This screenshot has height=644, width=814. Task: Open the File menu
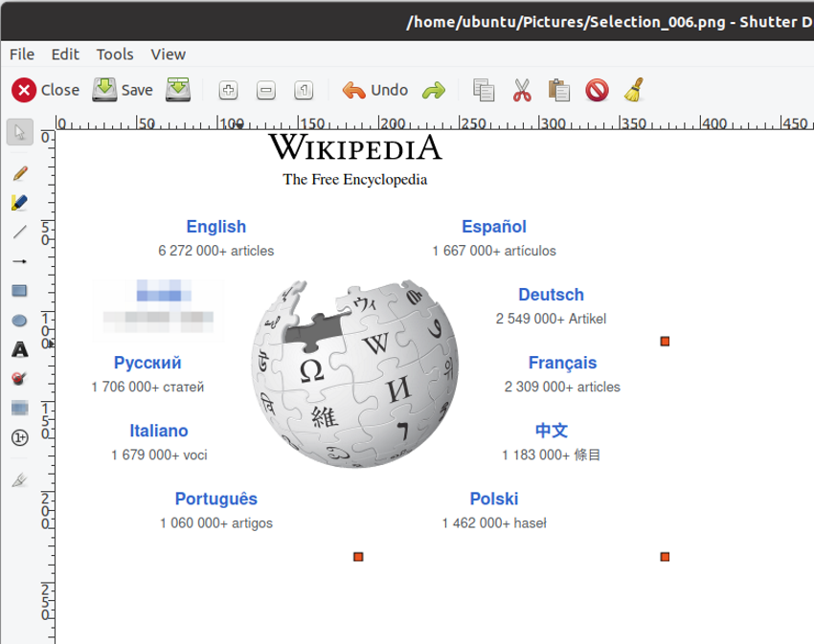pos(22,55)
